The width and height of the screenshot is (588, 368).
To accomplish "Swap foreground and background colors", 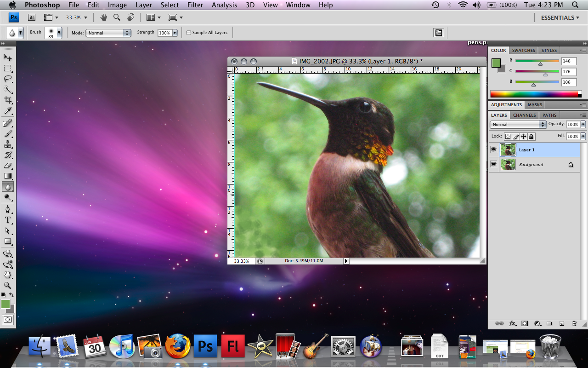I will click(x=11, y=294).
